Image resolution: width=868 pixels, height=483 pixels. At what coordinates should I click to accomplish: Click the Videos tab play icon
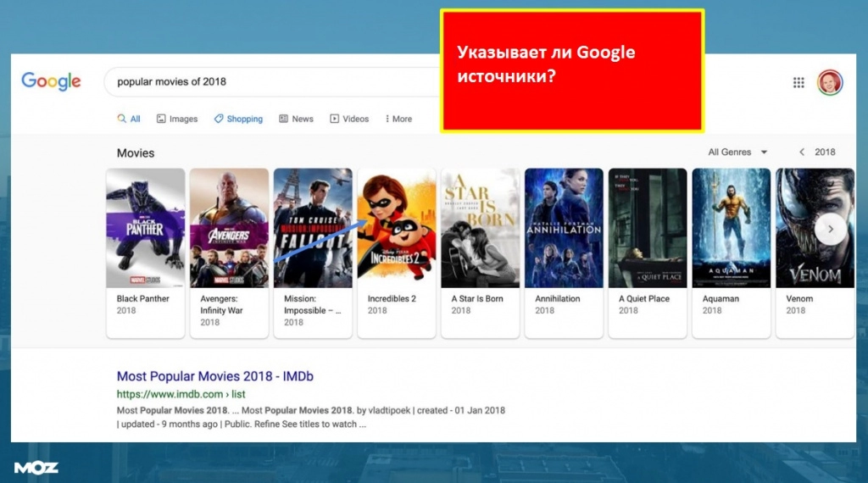(334, 119)
